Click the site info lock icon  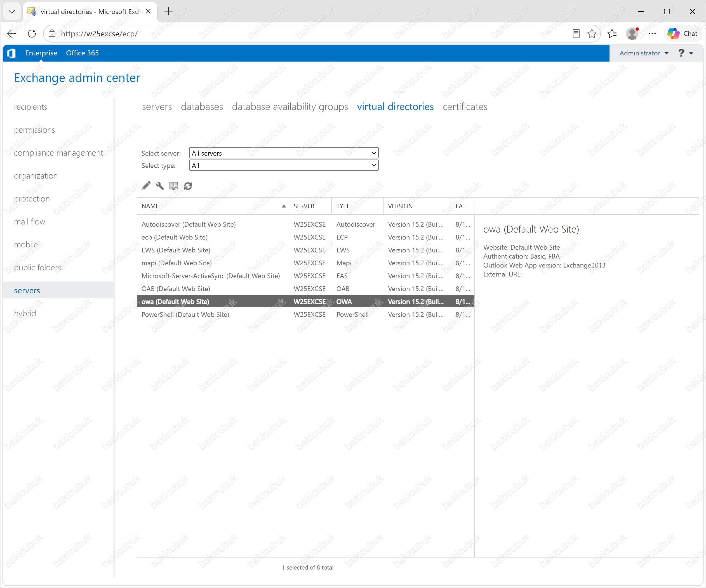pyautogui.click(x=52, y=33)
